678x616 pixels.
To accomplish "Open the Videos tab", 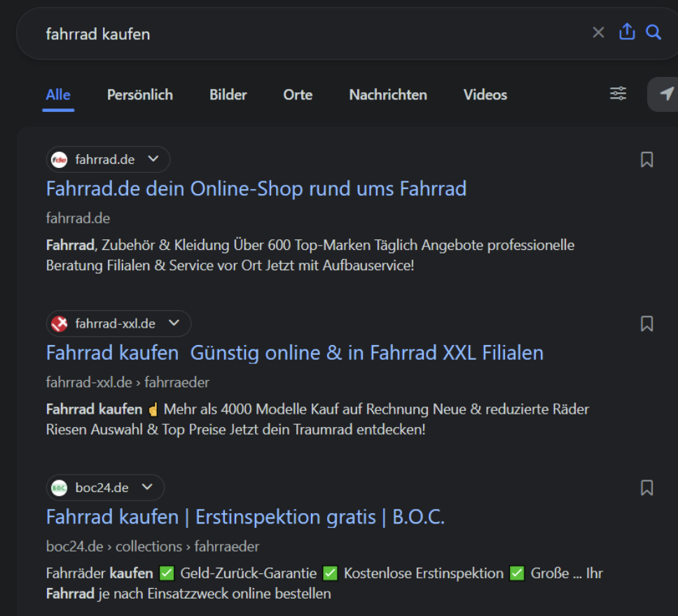I will tap(485, 94).
